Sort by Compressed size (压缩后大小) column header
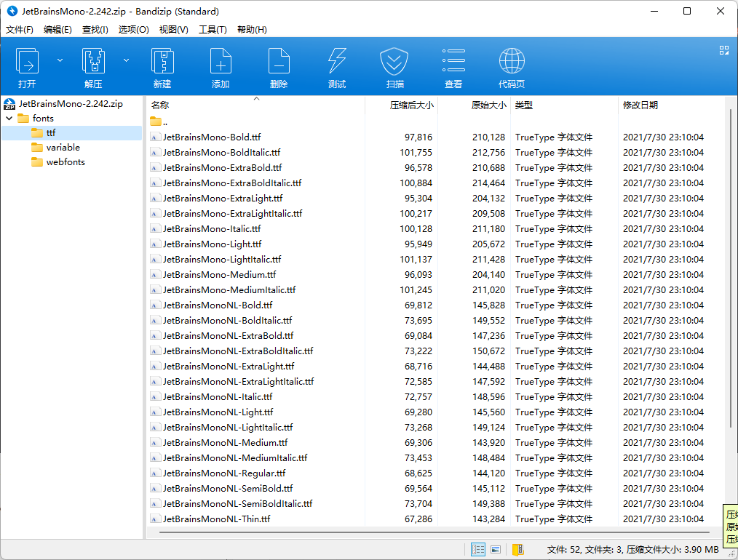 coord(402,105)
